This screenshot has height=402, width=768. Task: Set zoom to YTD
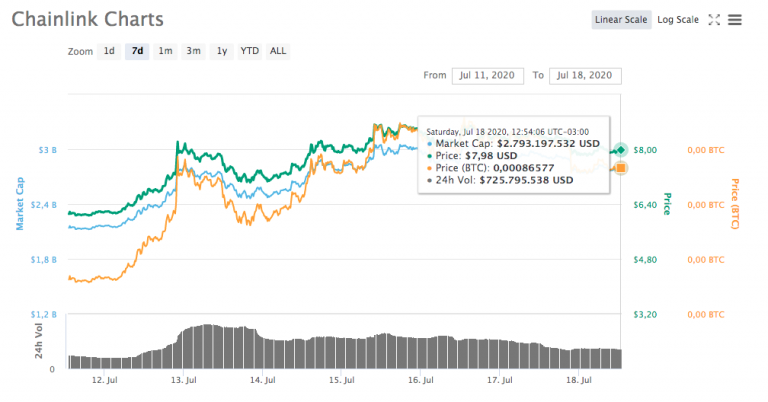249,51
